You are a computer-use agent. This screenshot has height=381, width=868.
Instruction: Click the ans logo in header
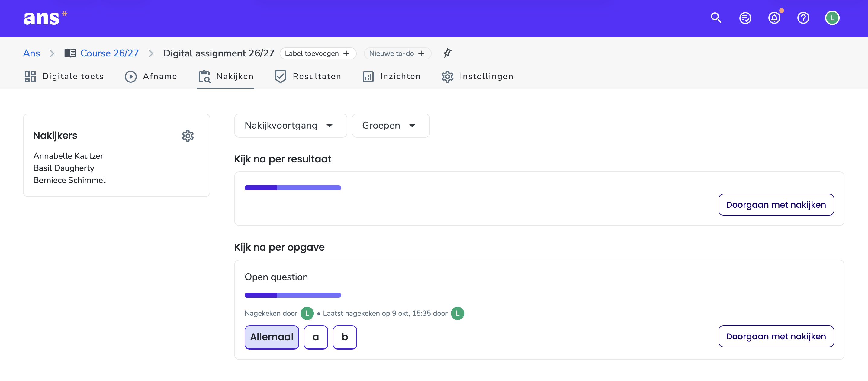coord(46,18)
